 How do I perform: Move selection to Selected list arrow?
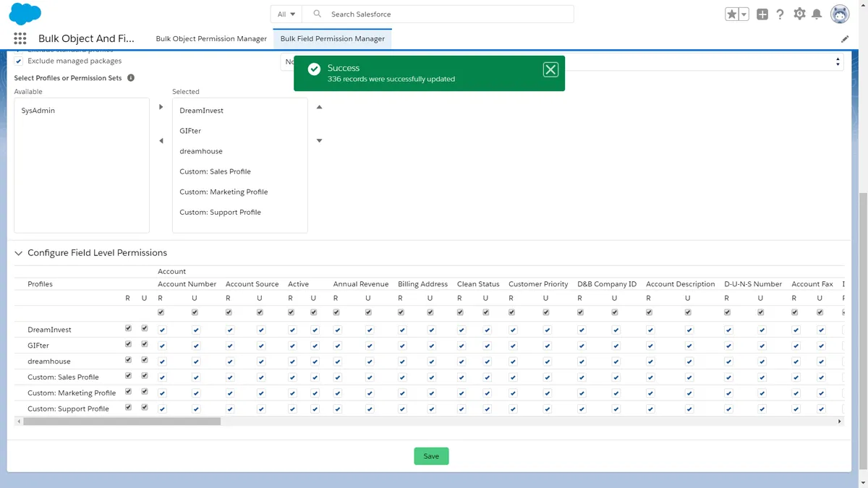[161, 107]
